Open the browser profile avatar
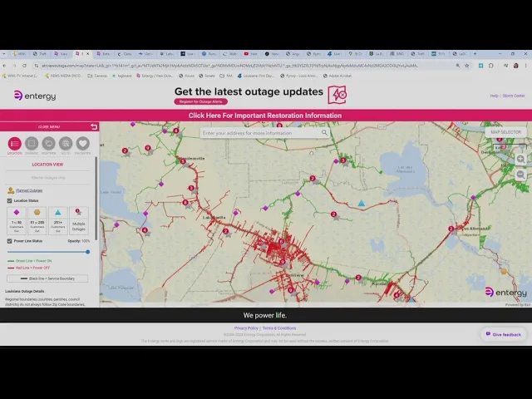The width and height of the screenshot is (532, 399). tap(515, 66)
